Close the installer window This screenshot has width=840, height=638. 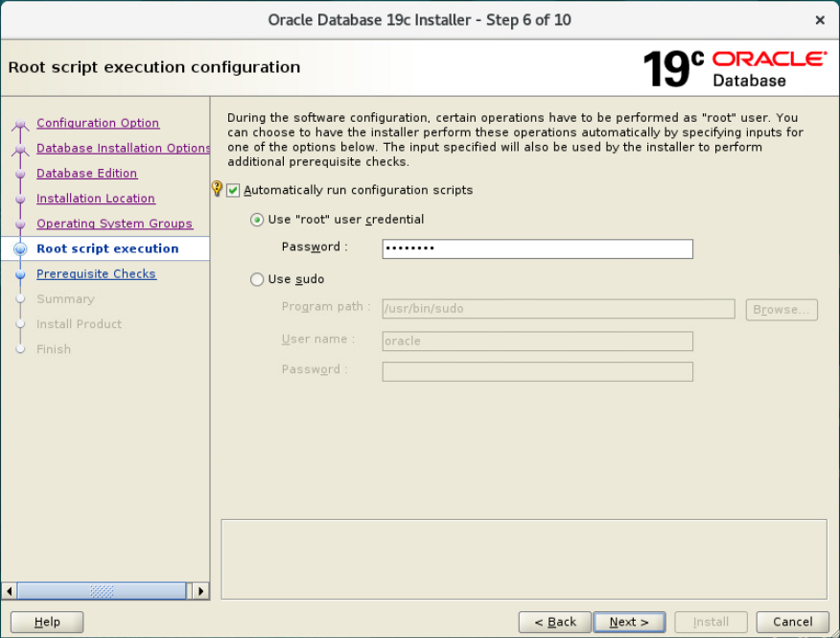[x=820, y=20]
